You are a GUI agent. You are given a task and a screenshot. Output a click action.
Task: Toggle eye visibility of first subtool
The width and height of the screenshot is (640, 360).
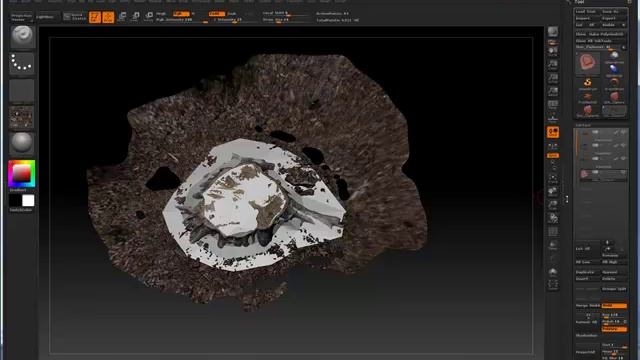tap(623, 132)
